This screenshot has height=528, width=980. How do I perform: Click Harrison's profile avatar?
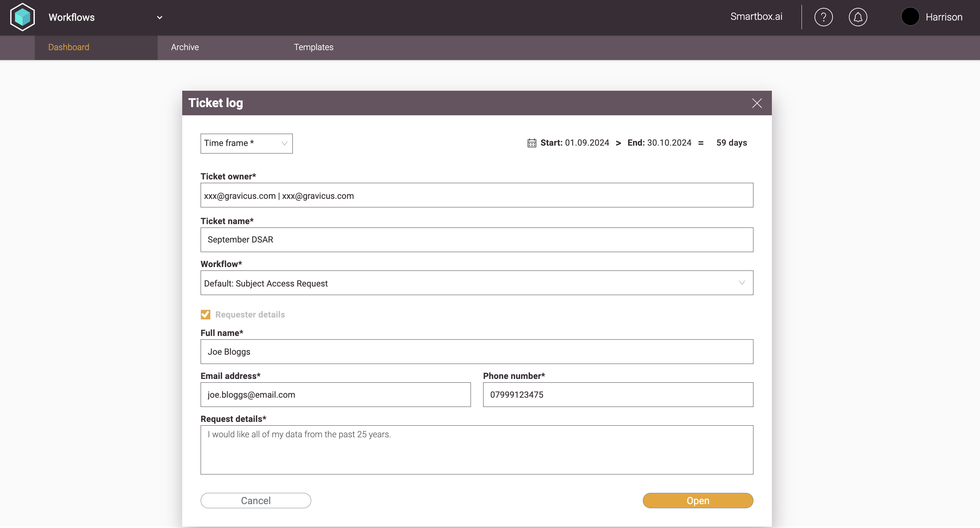pyautogui.click(x=910, y=17)
